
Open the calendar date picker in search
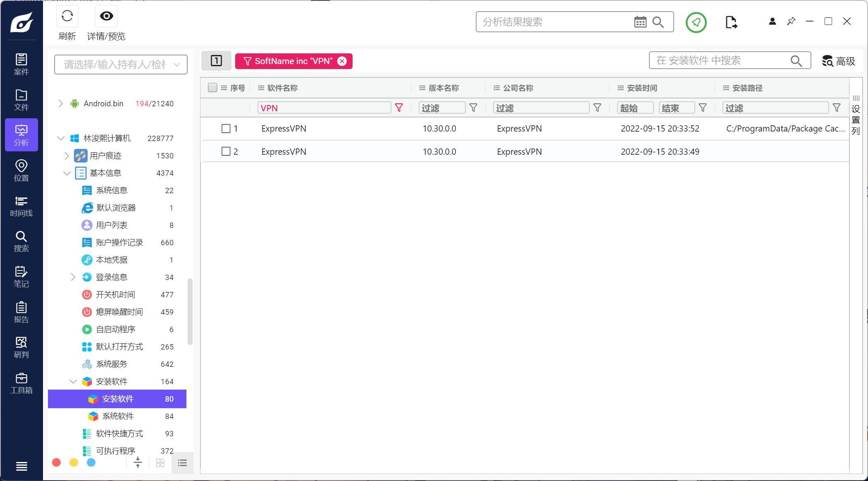click(640, 22)
